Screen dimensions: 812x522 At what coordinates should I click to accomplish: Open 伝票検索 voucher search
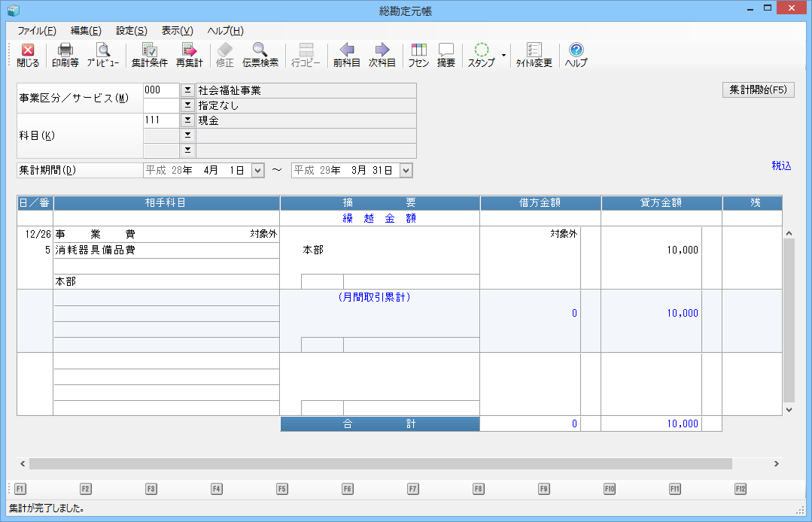[260, 56]
